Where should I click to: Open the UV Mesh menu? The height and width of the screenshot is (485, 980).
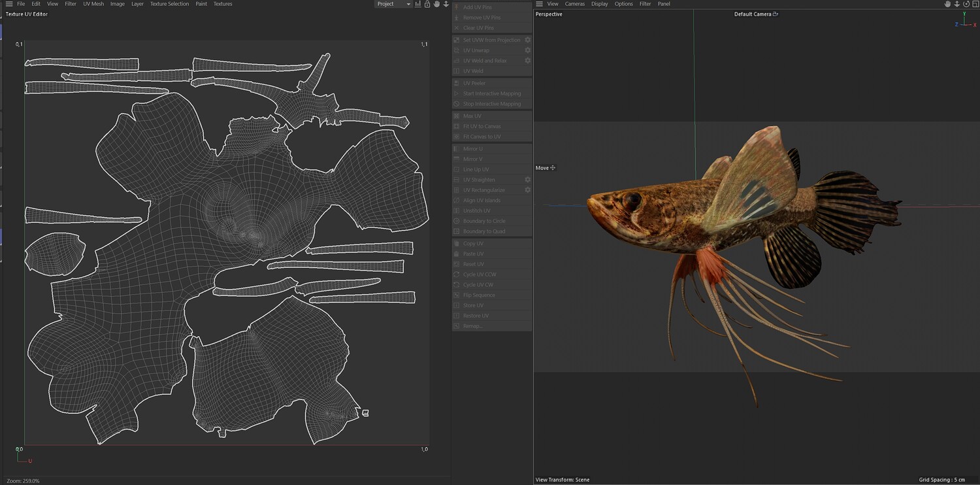tap(93, 4)
